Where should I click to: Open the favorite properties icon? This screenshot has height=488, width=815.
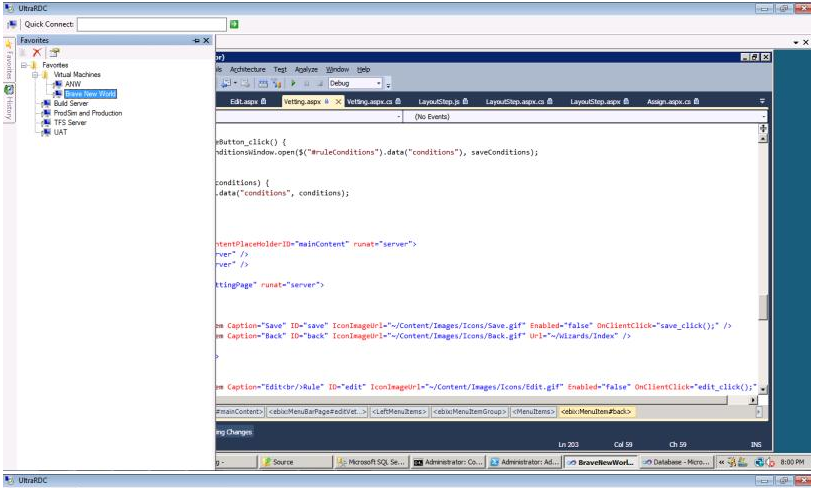click(54, 52)
